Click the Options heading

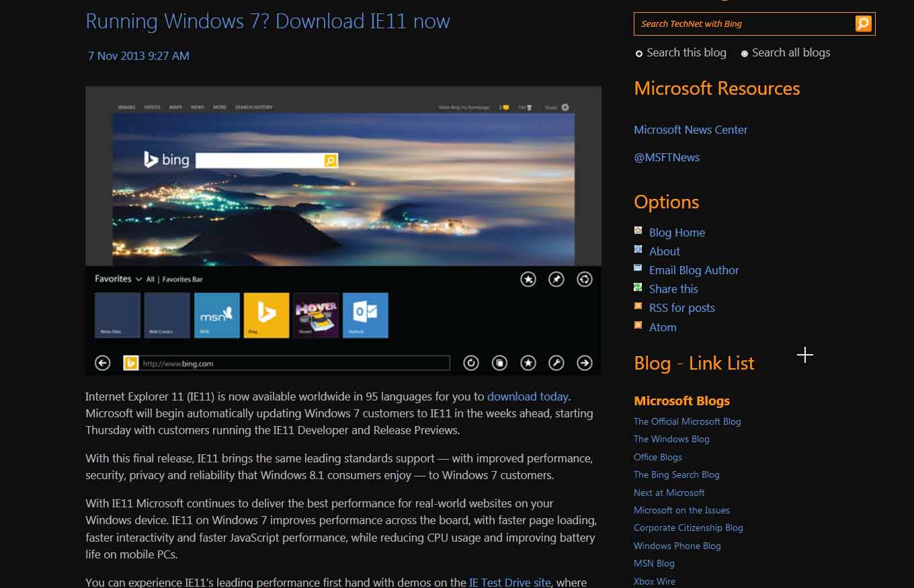[667, 202]
